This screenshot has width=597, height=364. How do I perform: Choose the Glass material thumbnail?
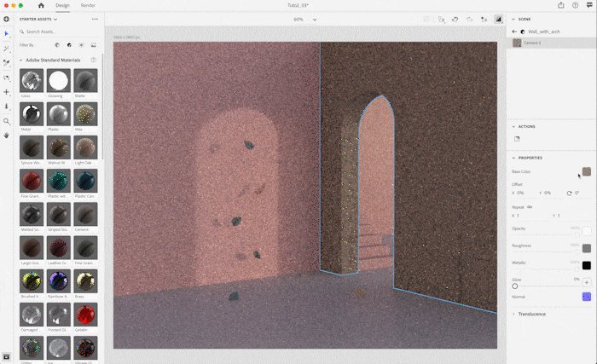tap(32, 81)
